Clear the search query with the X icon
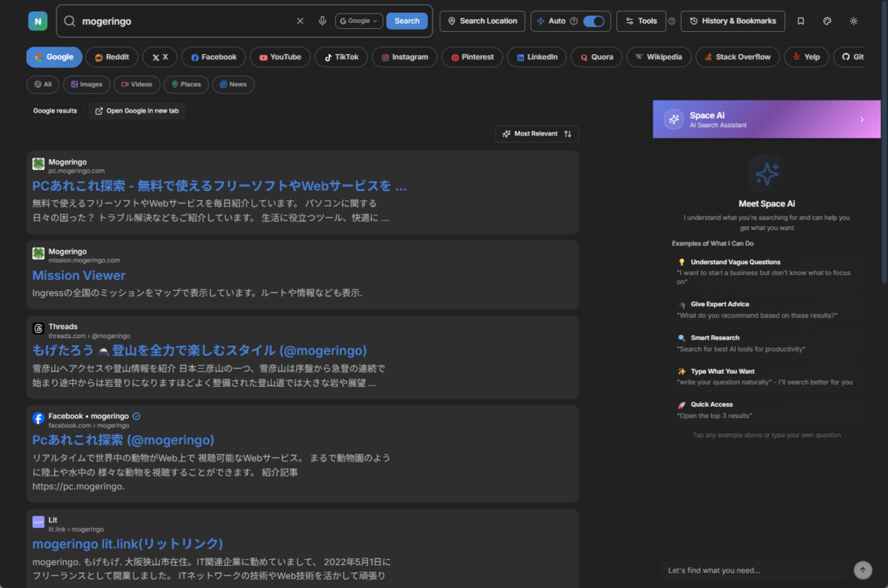The width and height of the screenshot is (888, 588). [300, 21]
